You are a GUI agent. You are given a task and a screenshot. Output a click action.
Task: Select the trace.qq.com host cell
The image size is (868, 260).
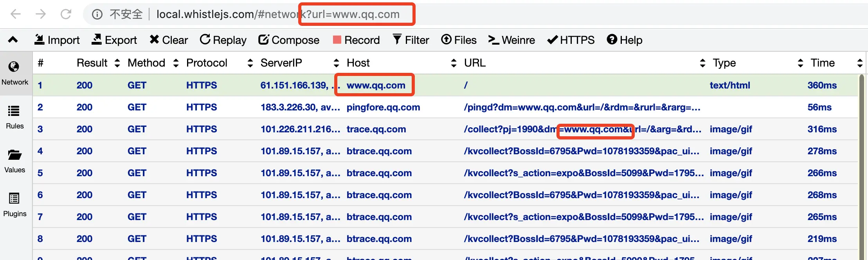coord(376,129)
